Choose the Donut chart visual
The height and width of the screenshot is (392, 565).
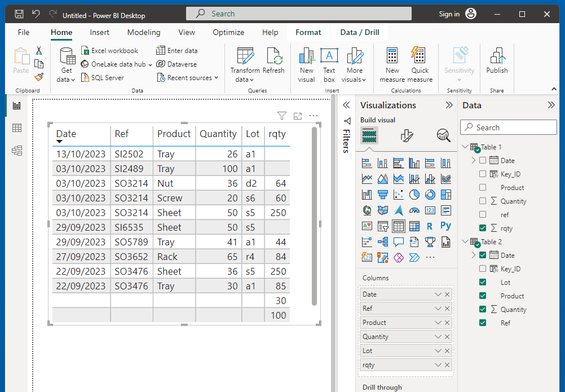click(430, 195)
